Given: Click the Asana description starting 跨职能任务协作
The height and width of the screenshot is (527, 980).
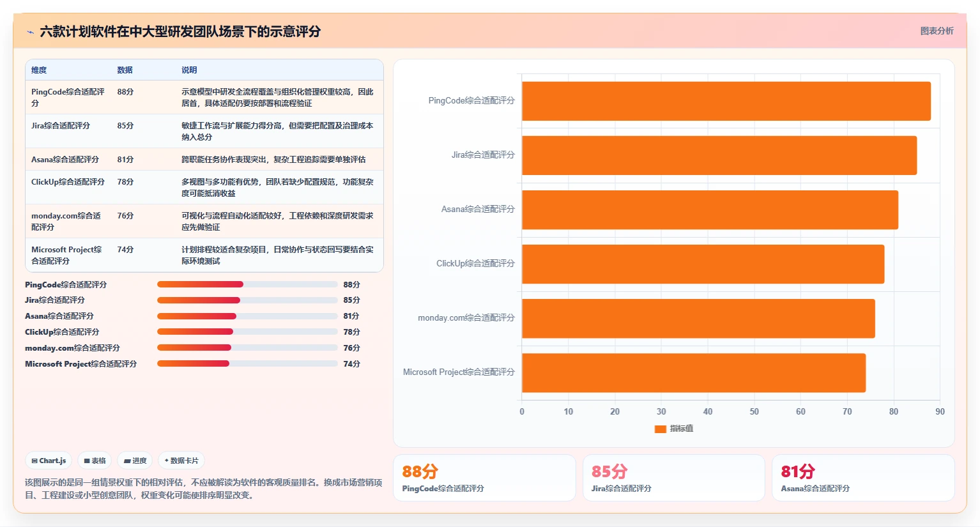Looking at the screenshot, I should [x=273, y=160].
